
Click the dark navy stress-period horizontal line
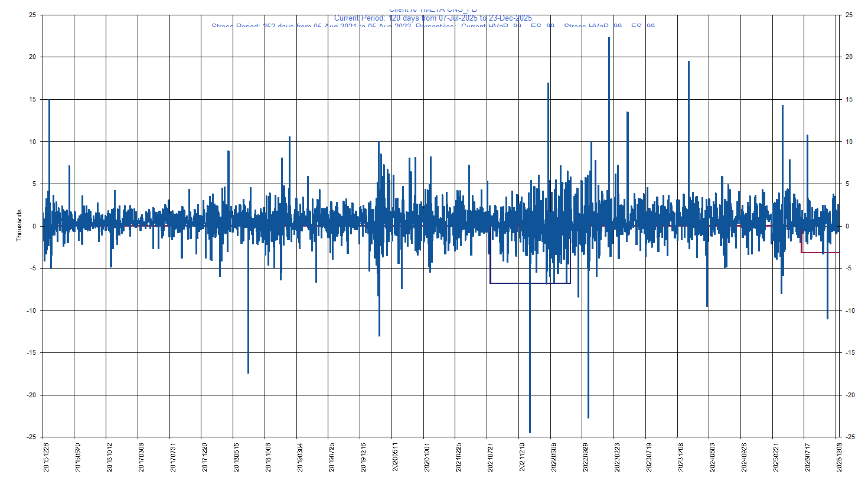530,283
